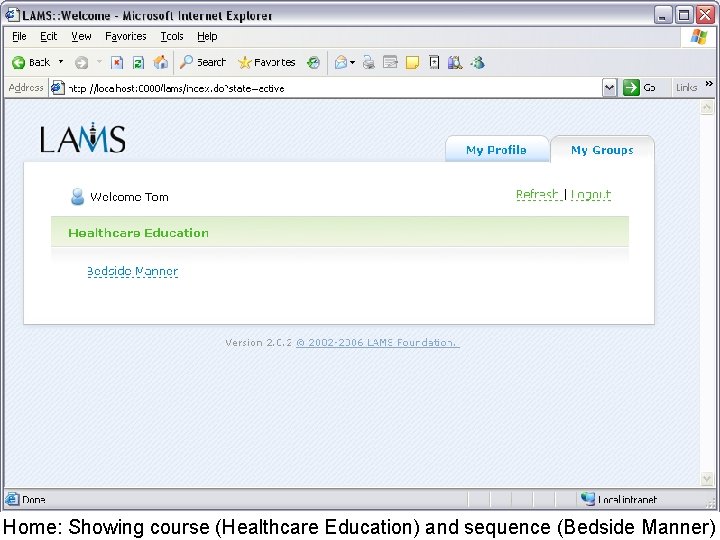Click the Welcome Tom text
720x540 pixels.
coord(129,197)
